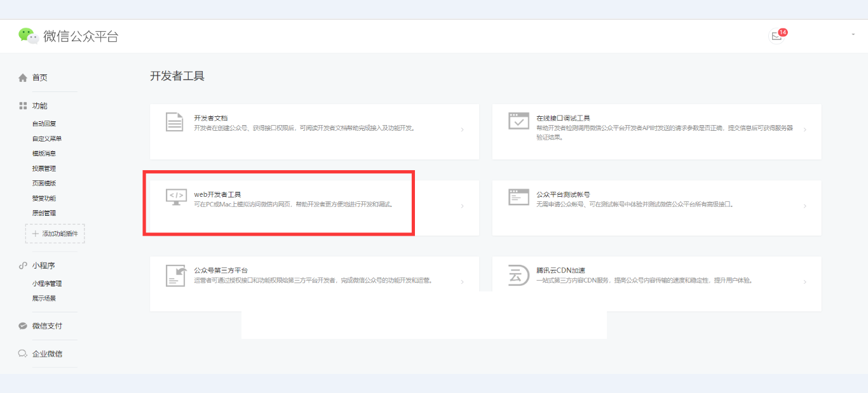
Task: Open the 公众平台测试帐号 card title
Action: (x=563, y=194)
